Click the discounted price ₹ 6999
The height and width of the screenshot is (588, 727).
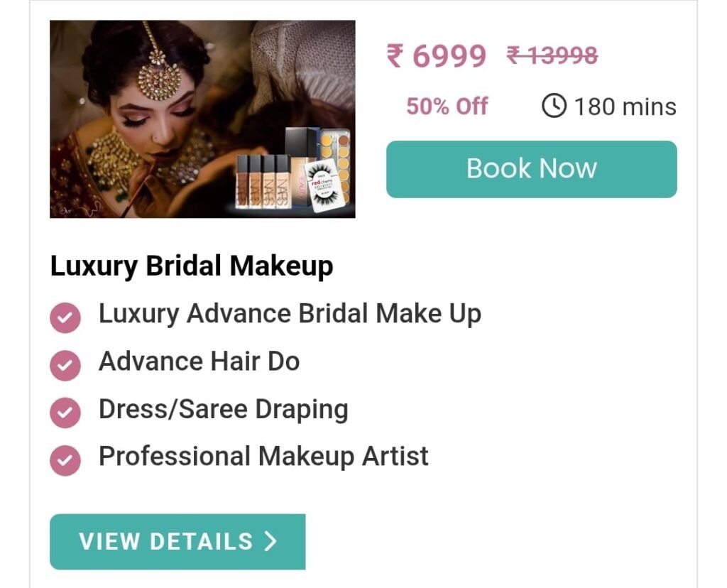click(x=437, y=56)
